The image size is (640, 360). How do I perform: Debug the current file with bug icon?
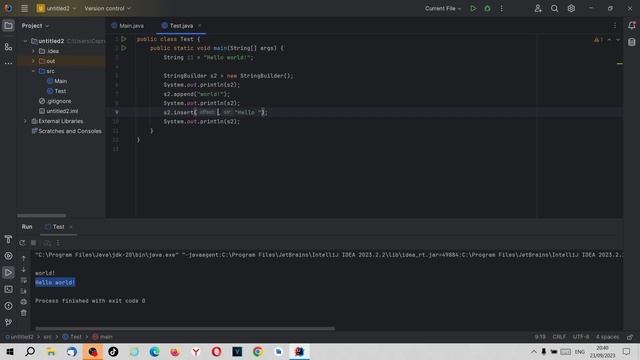point(487,8)
